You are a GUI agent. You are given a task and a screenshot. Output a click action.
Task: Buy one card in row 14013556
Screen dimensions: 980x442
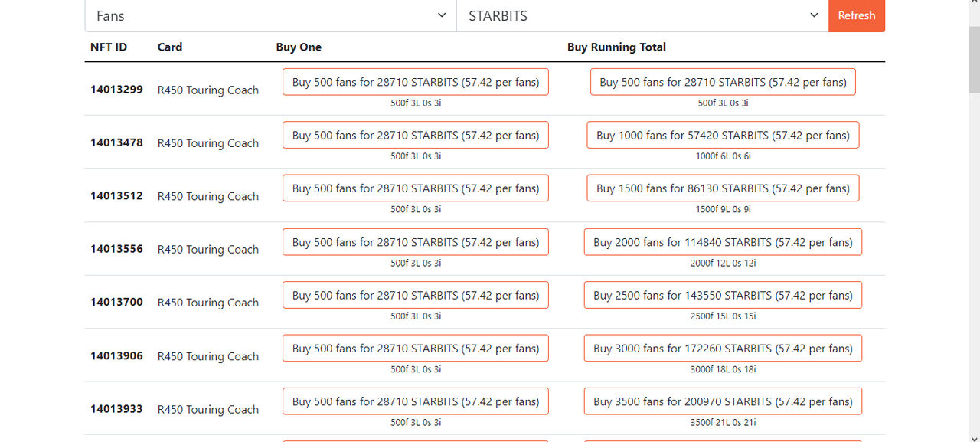pyautogui.click(x=416, y=242)
